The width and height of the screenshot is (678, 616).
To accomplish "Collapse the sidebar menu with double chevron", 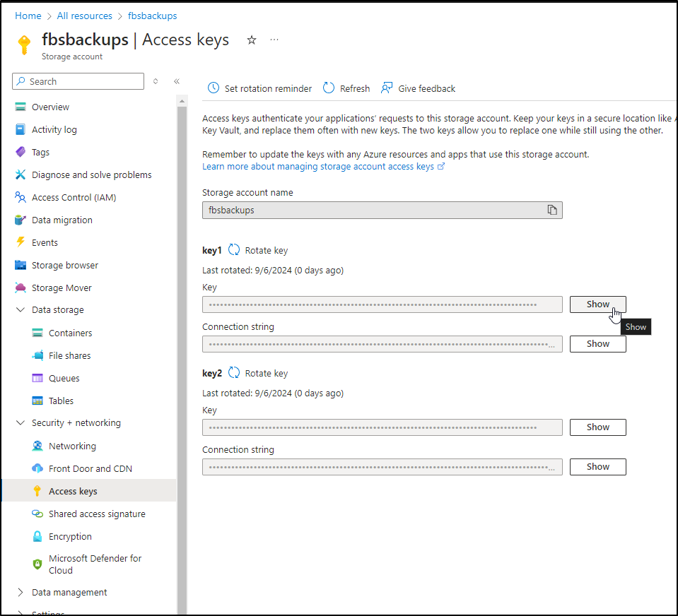I will tap(177, 81).
